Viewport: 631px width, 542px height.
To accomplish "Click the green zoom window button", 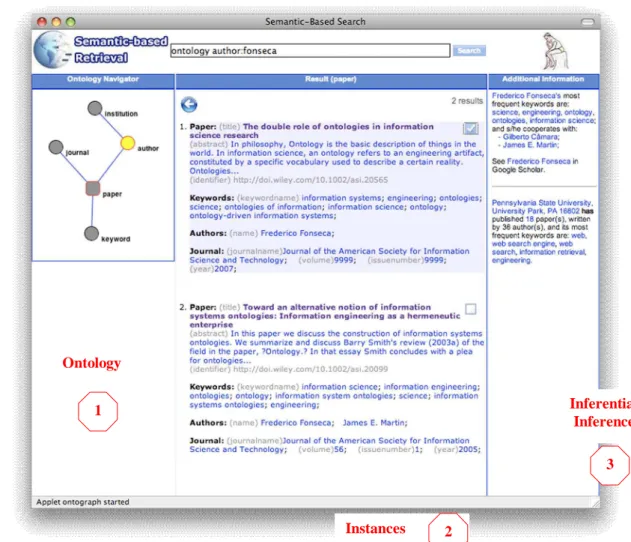I will [x=71, y=22].
